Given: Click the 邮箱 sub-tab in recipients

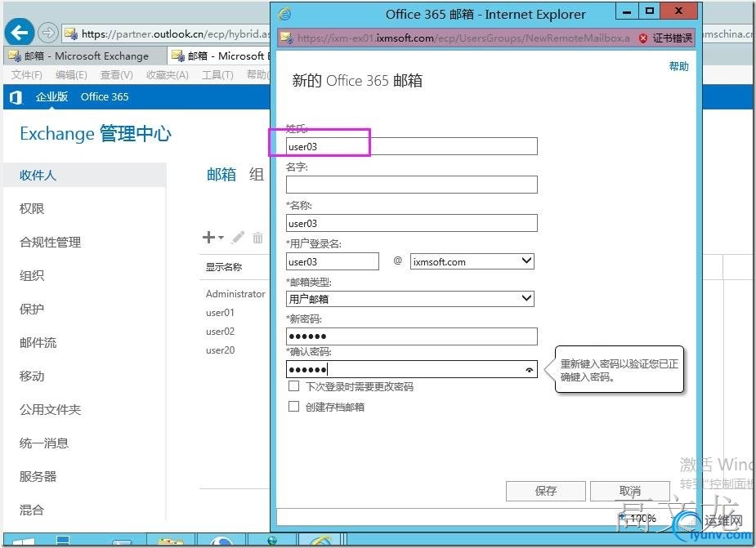Looking at the screenshot, I should pos(221,175).
